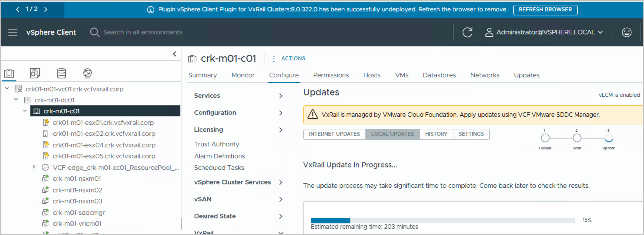
Task: Switch to Internet Updates view
Action: [x=334, y=134]
